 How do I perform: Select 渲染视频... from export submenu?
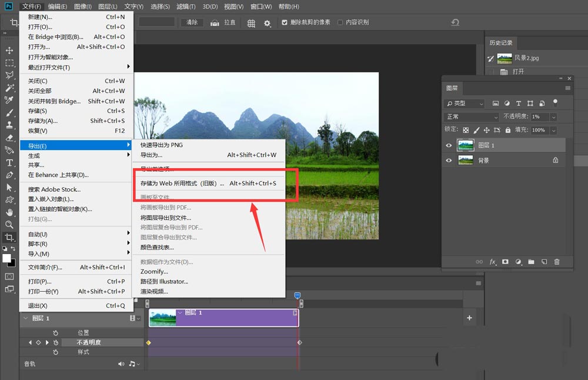click(209, 292)
